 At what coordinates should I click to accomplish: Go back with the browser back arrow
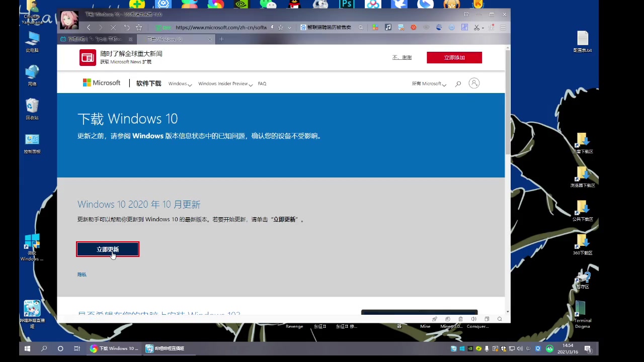[89, 28]
